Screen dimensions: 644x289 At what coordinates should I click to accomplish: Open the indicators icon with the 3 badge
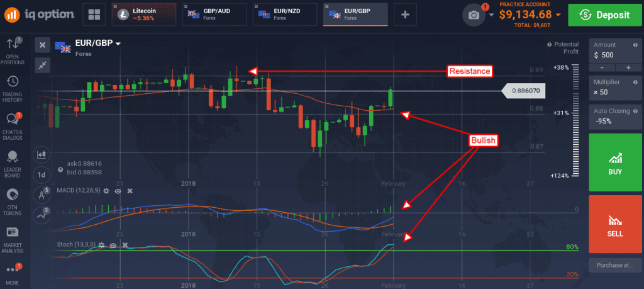pos(42,214)
